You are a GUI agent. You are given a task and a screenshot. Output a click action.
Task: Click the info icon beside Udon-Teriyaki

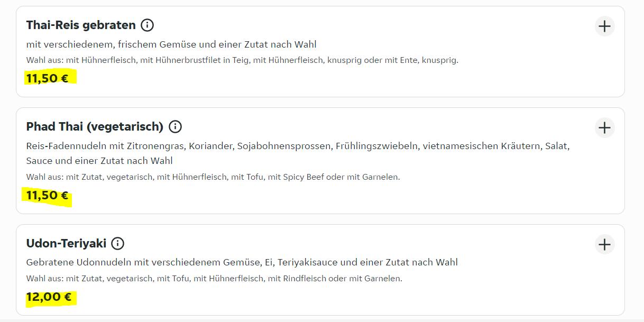coord(118,244)
